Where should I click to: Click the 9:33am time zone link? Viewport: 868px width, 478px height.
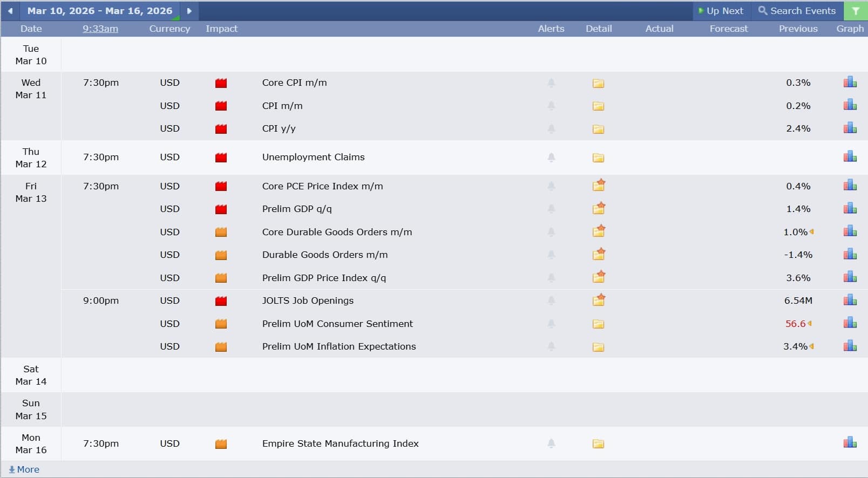coord(100,29)
